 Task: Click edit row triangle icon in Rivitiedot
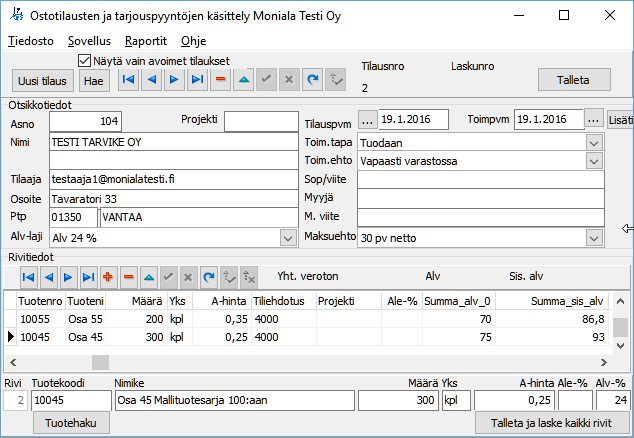point(148,276)
